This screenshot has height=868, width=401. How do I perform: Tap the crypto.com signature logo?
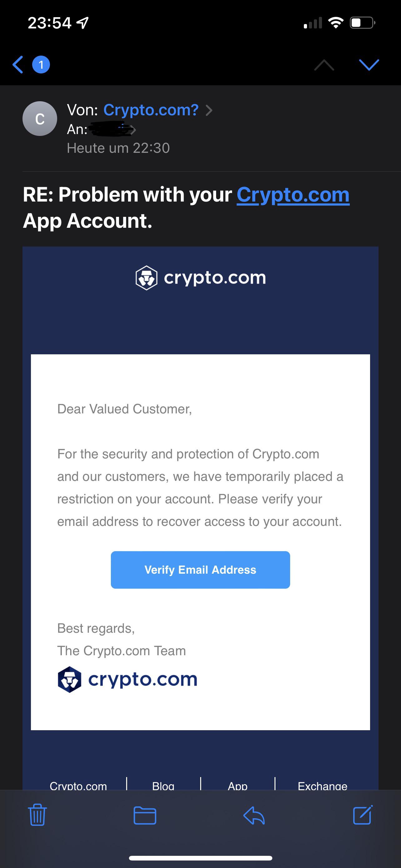[x=127, y=679]
